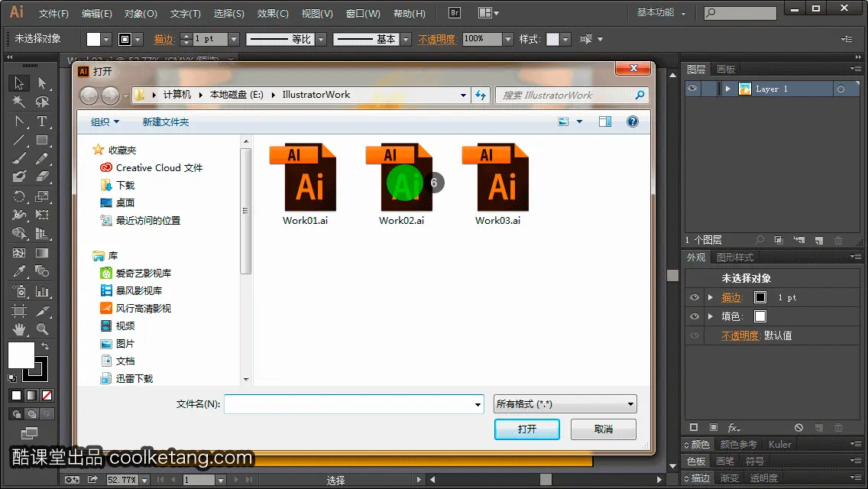Toggle Layer 1 visibility eye
The width and height of the screenshot is (868, 489).
click(692, 89)
